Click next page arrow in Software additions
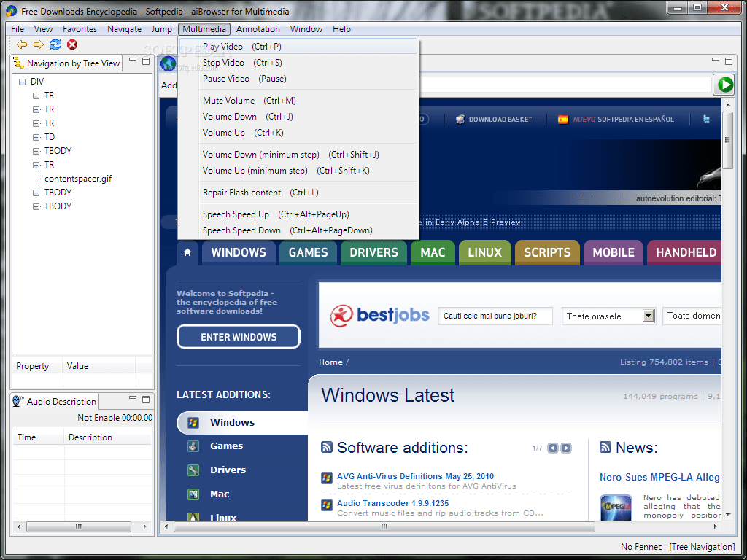Image resolution: width=747 pixels, height=560 pixels. 566,448
